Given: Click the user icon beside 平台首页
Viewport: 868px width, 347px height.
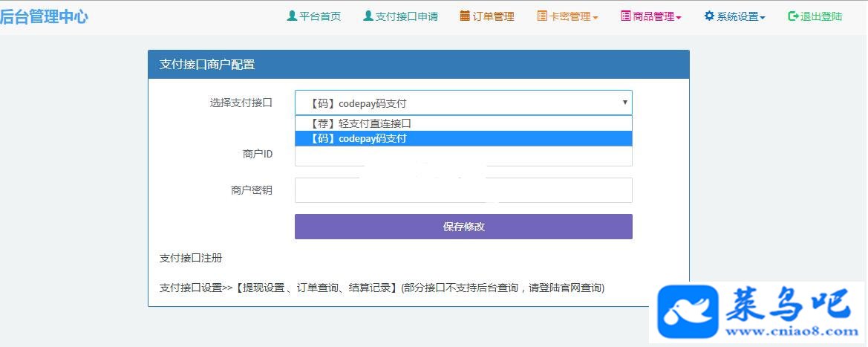Looking at the screenshot, I should (x=292, y=16).
